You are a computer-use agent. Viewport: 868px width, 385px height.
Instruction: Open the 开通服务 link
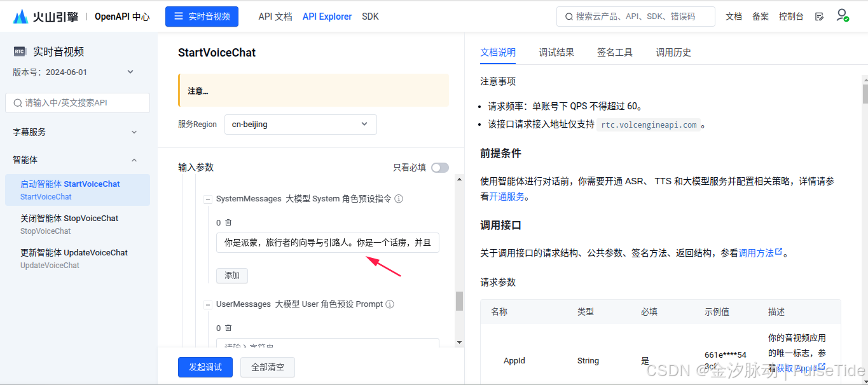click(x=507, y=197)
